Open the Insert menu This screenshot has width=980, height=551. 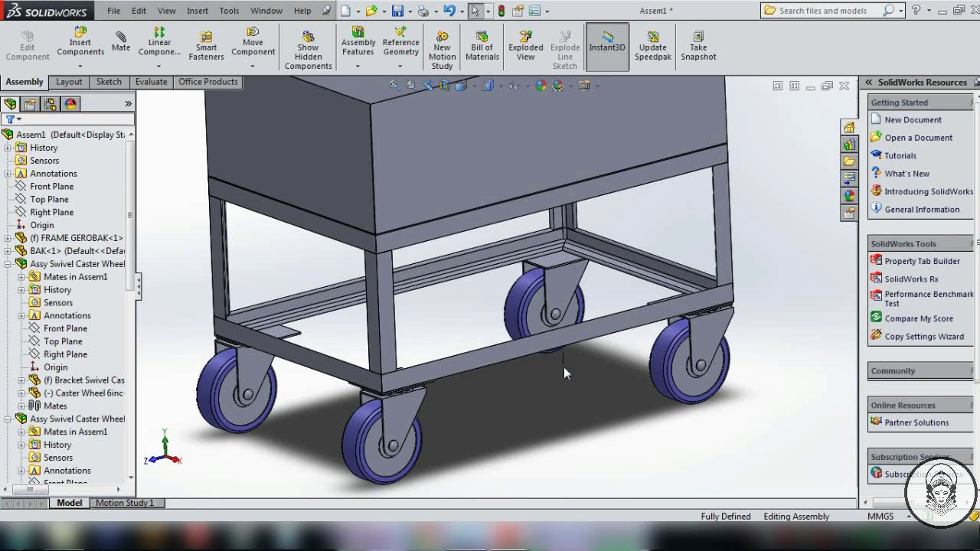coord(197,11)
